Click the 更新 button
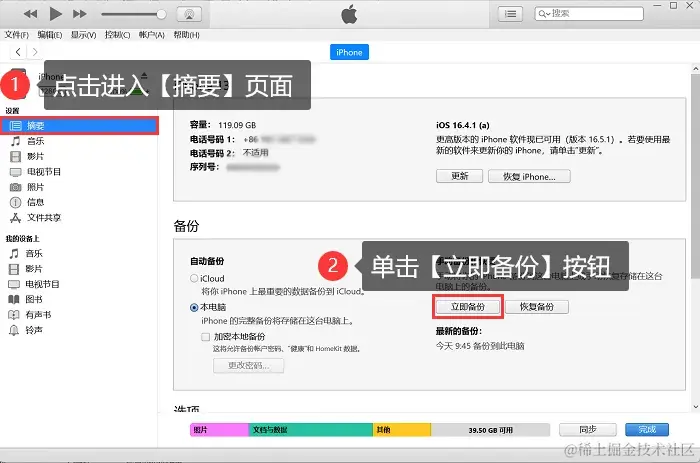 point(459,176)
